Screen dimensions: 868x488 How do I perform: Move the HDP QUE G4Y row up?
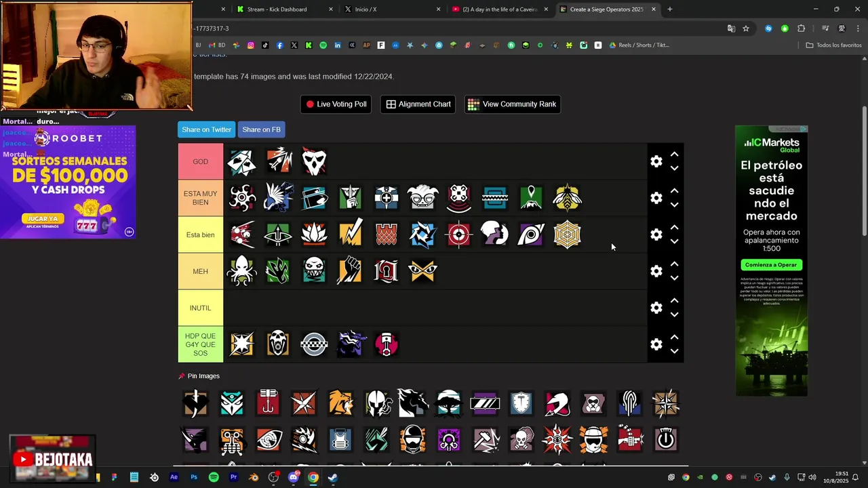click(x=675, y=337)
